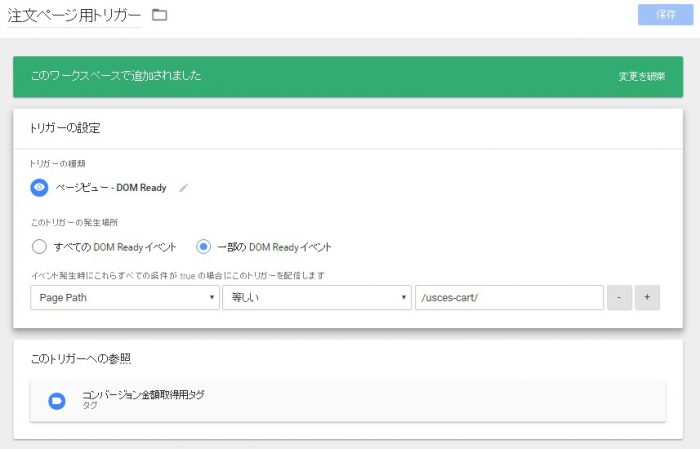Open the 等しい operator dropdown
The width and height of the screenshot is (700, 449).
316,298
